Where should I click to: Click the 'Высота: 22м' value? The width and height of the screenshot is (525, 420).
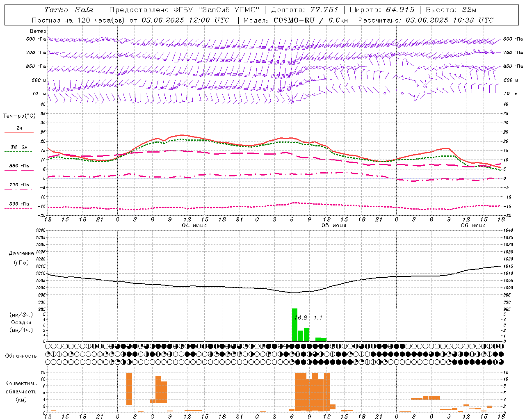pyautogui.click(x=451, y=10)
